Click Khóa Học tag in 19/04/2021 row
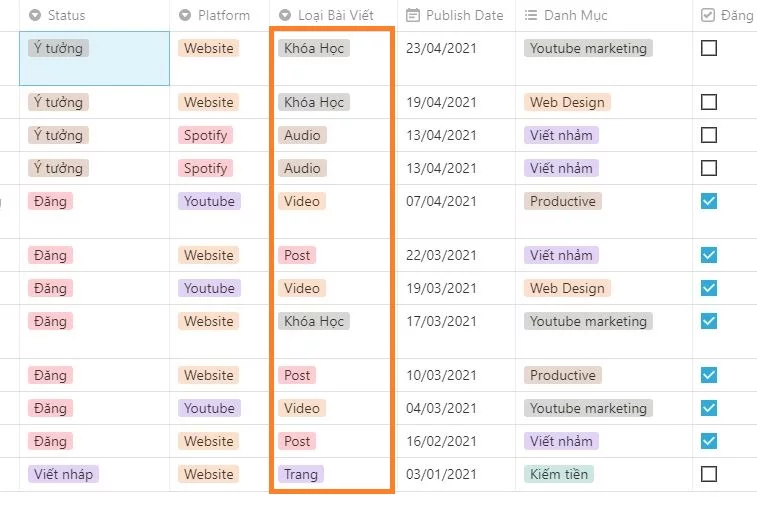Viewport: 757px width, 509px height. [314, 102]
